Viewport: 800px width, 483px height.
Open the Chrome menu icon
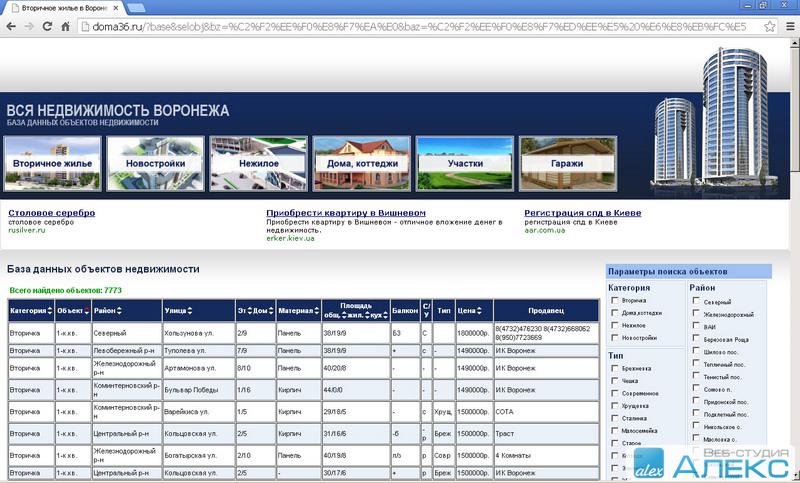[x=789, y=26]
